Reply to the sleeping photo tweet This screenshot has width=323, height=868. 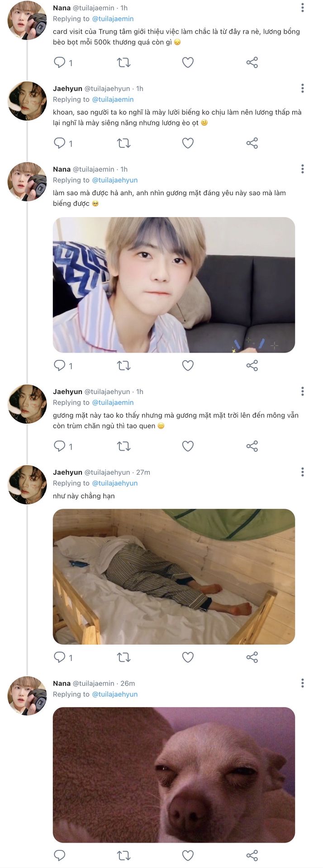tap(60, 657)
